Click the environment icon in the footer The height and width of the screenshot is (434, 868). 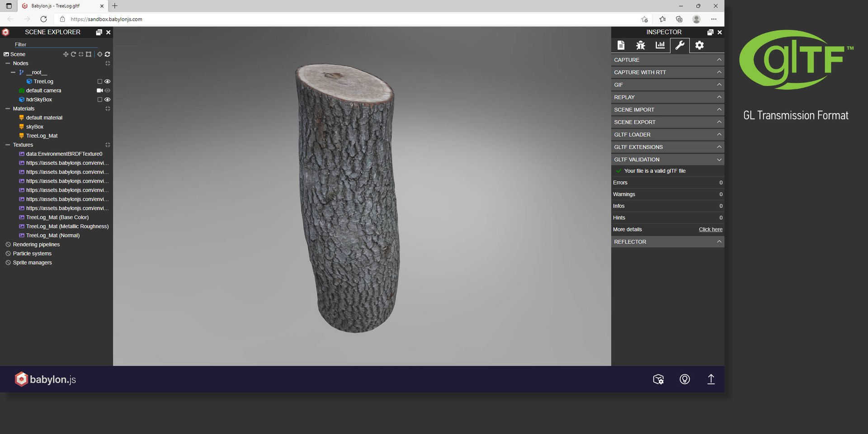685,379
